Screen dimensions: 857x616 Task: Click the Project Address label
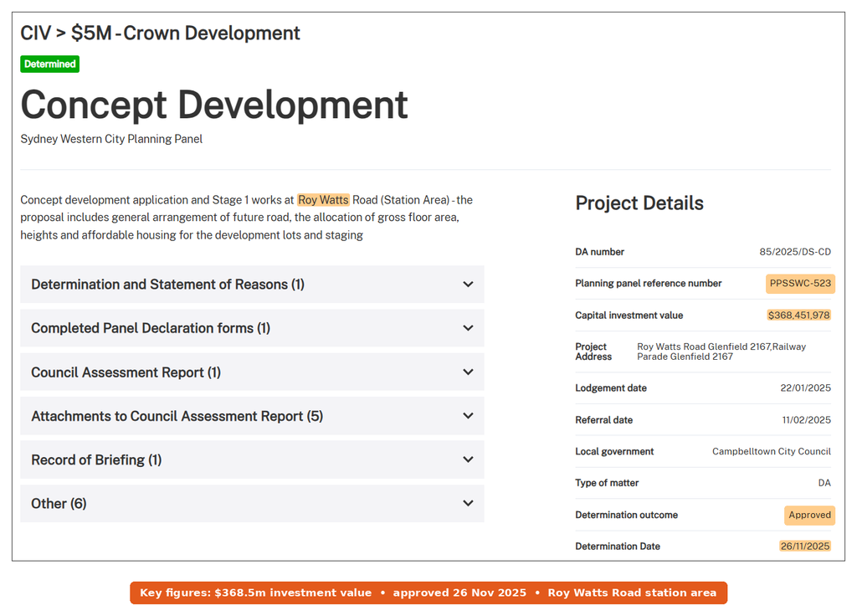[x=593, y=352]
